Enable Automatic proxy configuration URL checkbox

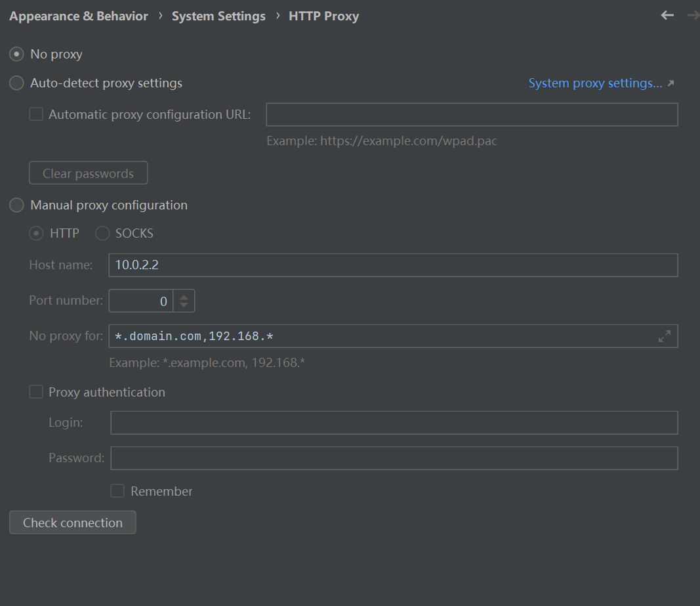36,114
